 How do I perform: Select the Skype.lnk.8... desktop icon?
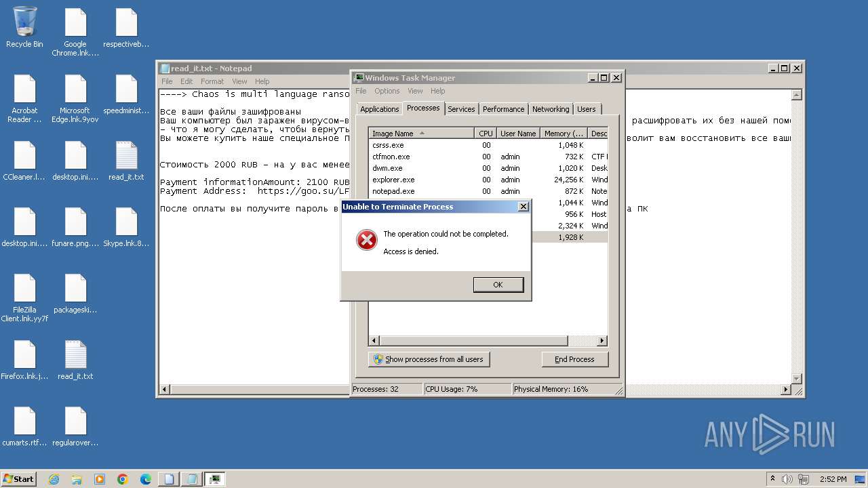tap(126, 227)
